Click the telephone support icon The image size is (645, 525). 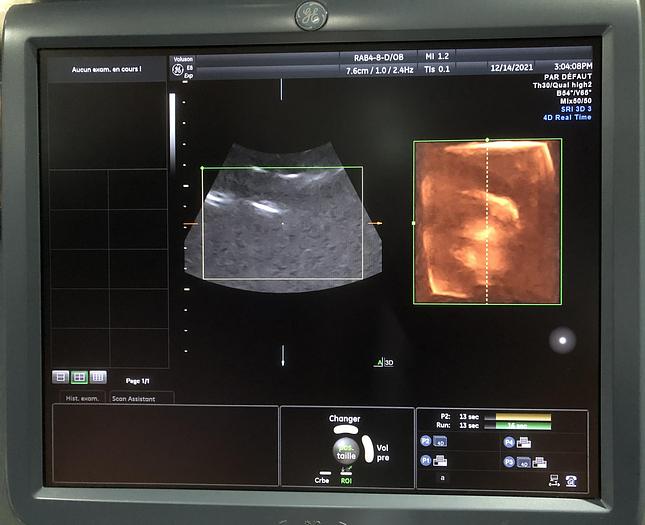coord(571,480)
